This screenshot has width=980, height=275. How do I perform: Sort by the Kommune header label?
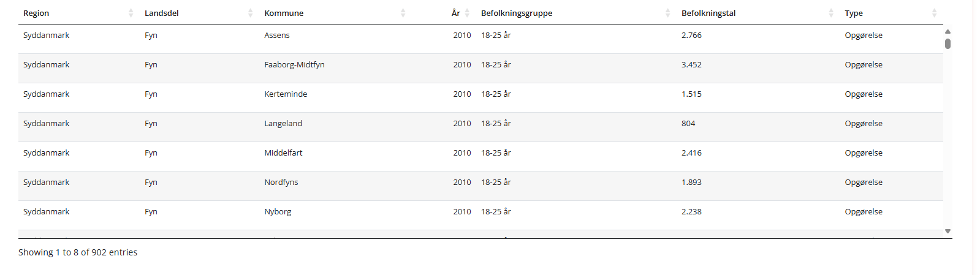point(284,13)
